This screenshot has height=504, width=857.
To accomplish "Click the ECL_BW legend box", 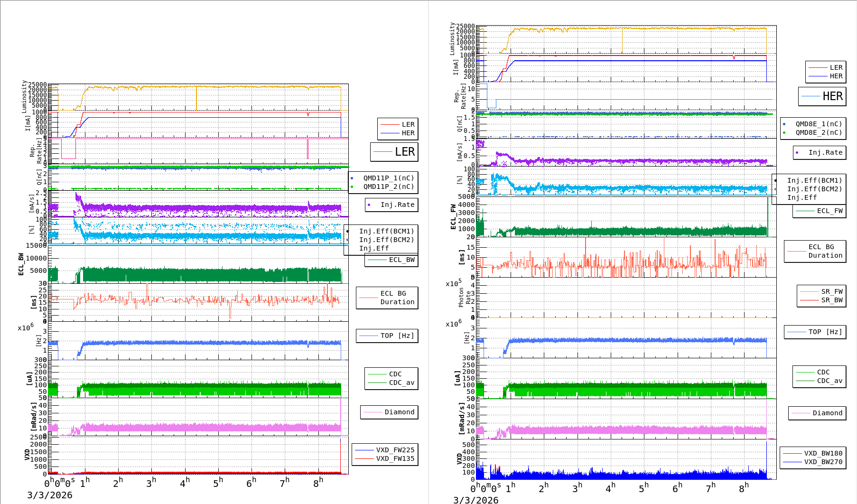I will coord(391,260).
